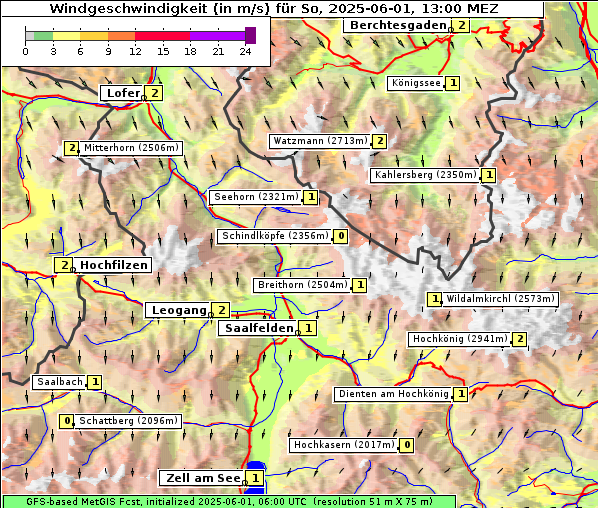This screenshot has width=598, height=508.
Task: Click the purple 24 m/s legend swatch
Action: (x=250, y=35)
